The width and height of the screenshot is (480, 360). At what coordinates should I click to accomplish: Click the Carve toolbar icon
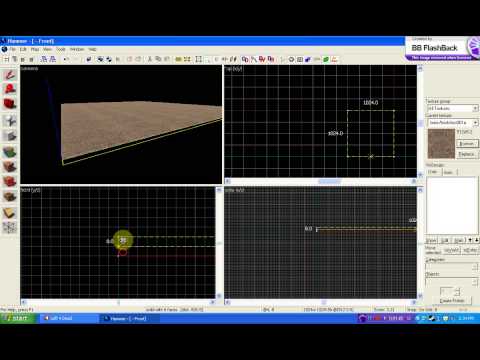coord(89,59)
